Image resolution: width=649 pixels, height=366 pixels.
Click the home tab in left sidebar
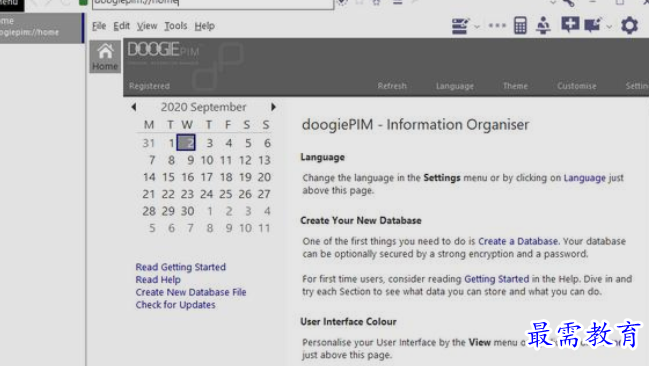[x=41, y=28]
